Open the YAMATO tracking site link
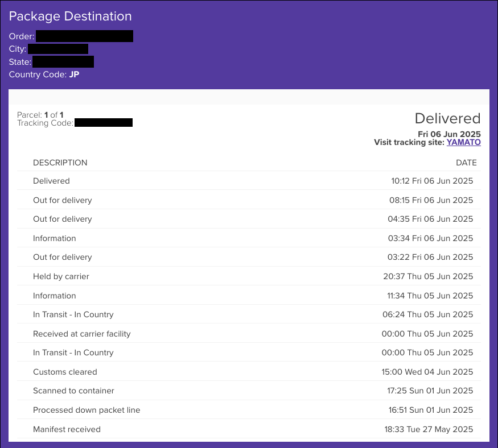The height and width of the screenshot is (448, 498). (x=463, y=142)
